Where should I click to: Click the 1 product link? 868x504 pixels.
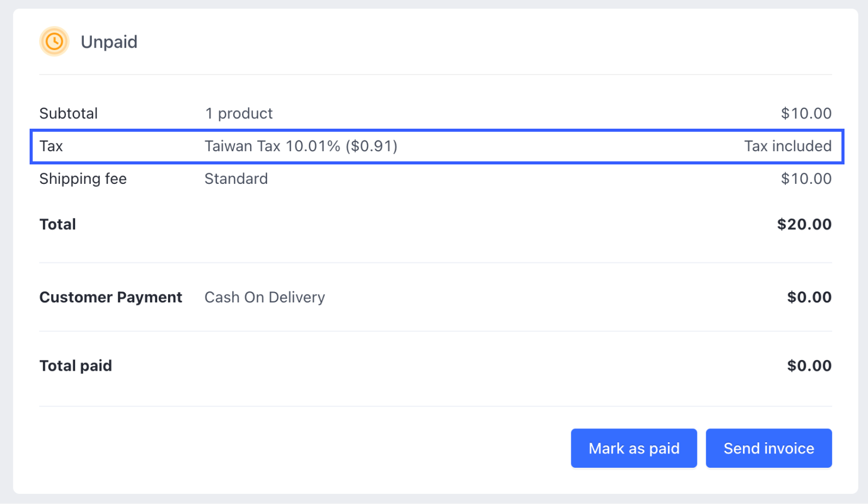pyautogui.click(x=238, y=113)
